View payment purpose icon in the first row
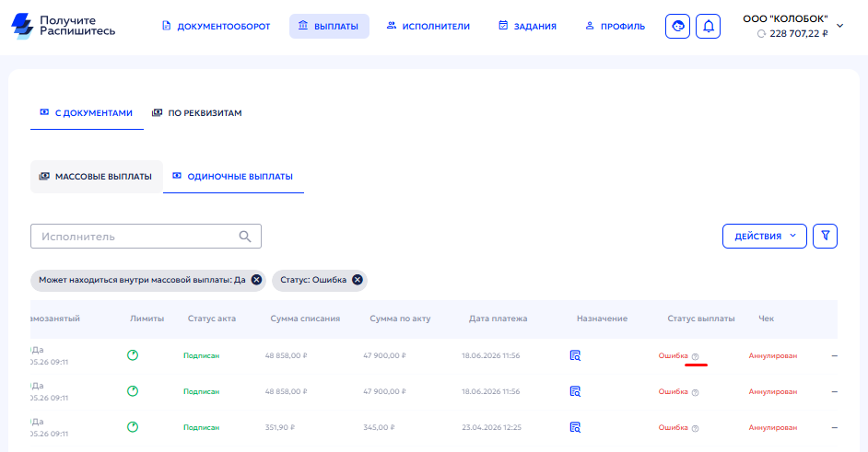868x452 pixels. 575,355
